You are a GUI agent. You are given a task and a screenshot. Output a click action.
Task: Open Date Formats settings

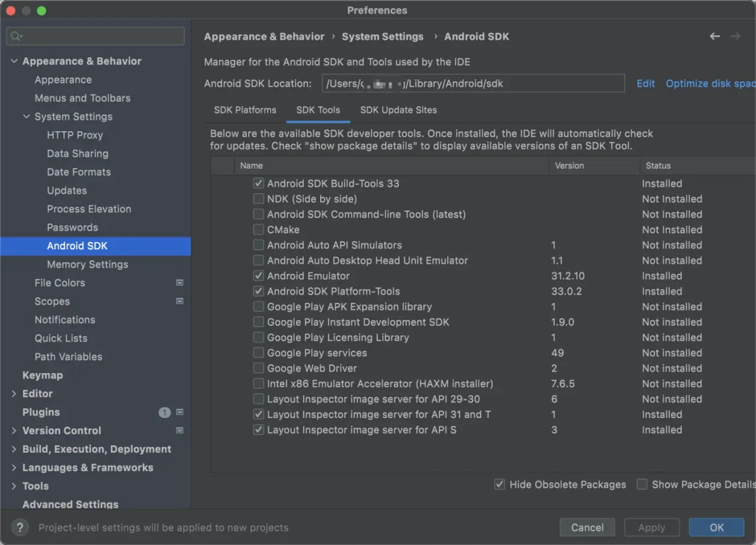pos(79,172)
